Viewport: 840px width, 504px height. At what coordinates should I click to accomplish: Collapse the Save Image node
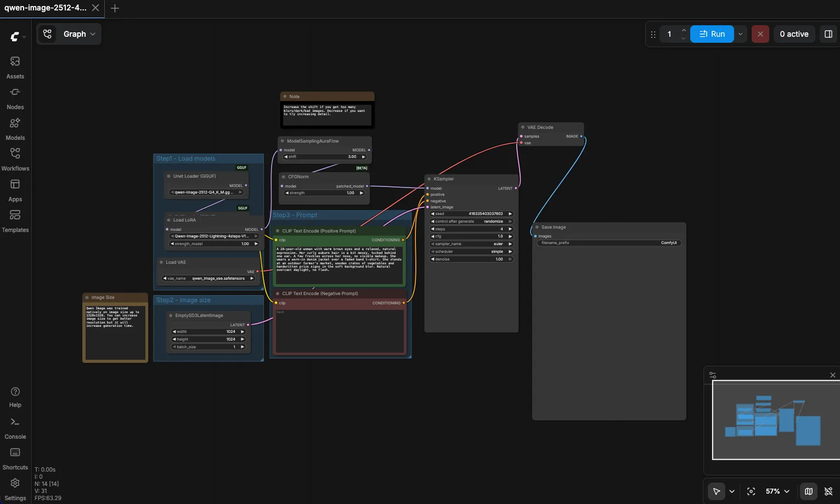point(537,227)
